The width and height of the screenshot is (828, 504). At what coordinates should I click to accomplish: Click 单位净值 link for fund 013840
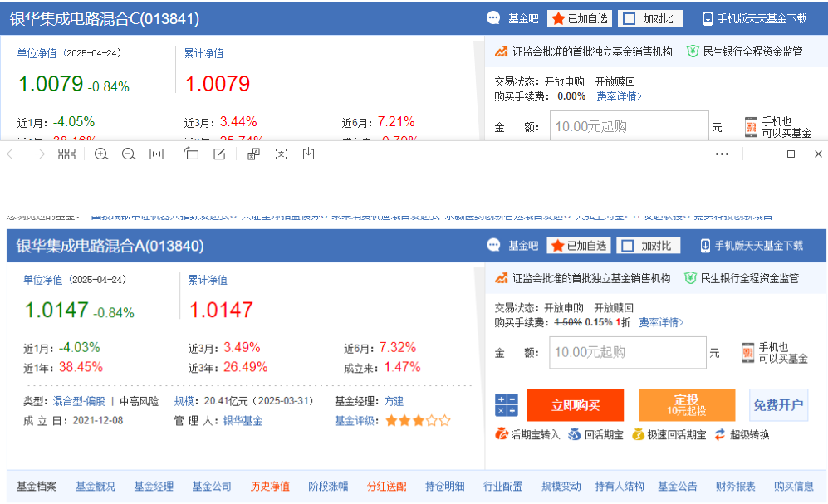coord(43,280)
